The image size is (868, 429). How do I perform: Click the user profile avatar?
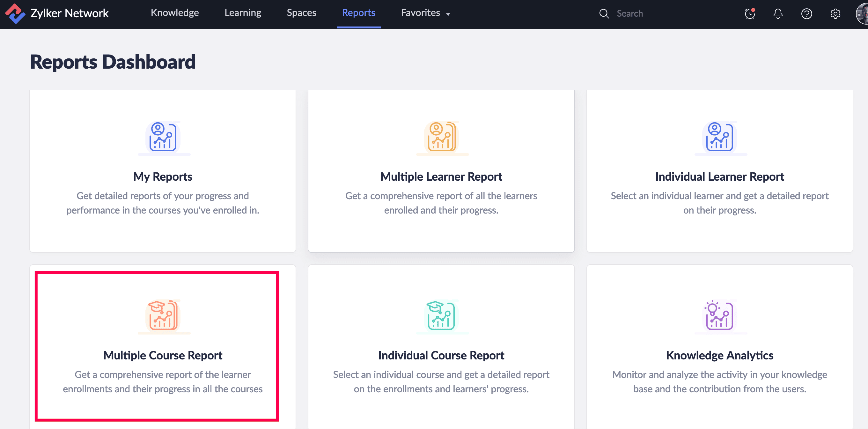pos(862,13)
